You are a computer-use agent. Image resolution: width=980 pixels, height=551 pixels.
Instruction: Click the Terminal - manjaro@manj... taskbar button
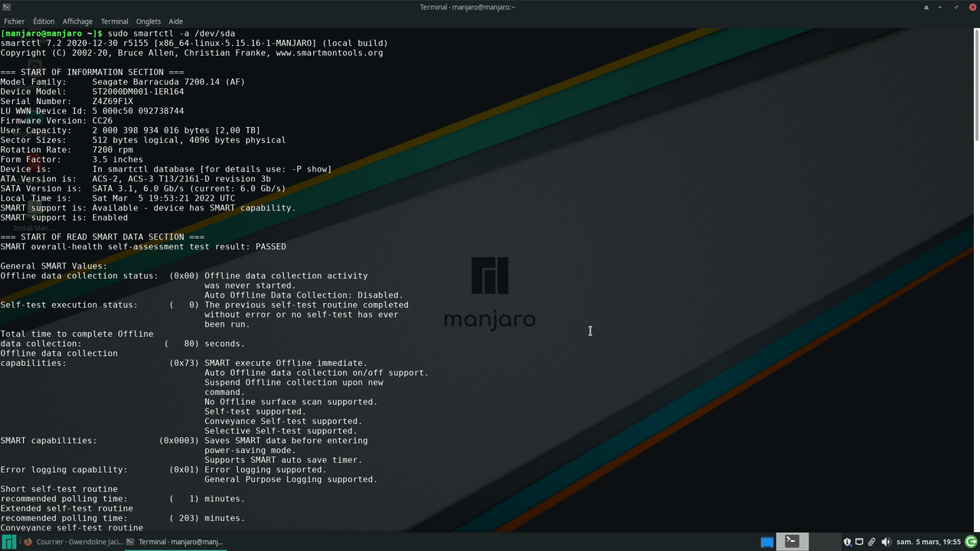175,542
